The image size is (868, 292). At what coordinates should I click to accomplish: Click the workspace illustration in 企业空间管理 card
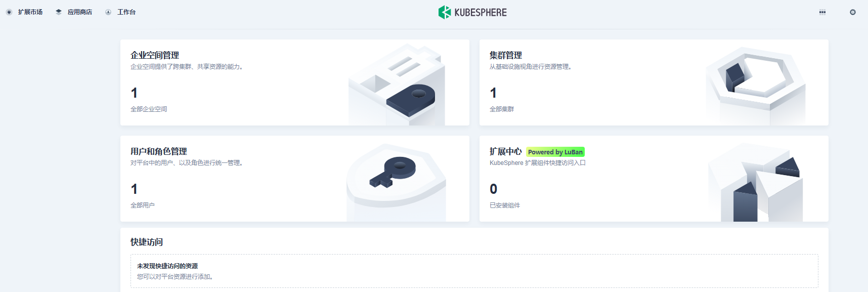[x=397, y=85]
